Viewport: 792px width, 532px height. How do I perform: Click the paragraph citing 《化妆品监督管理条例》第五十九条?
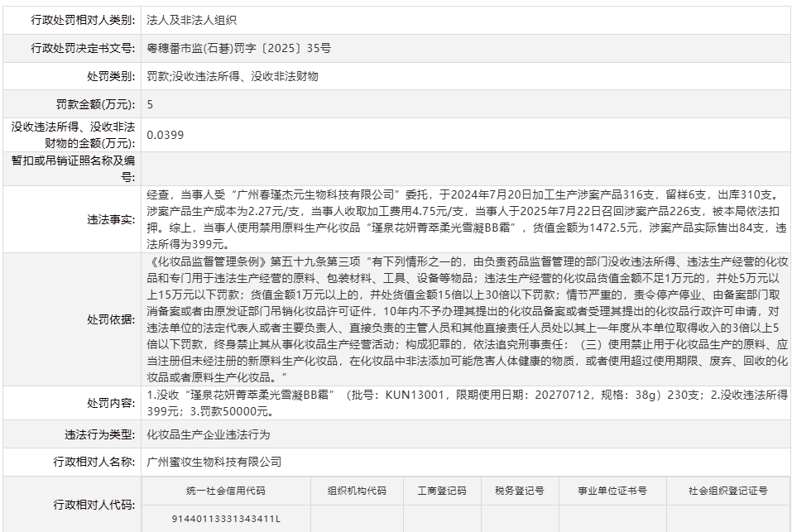[x=468, y=319]
